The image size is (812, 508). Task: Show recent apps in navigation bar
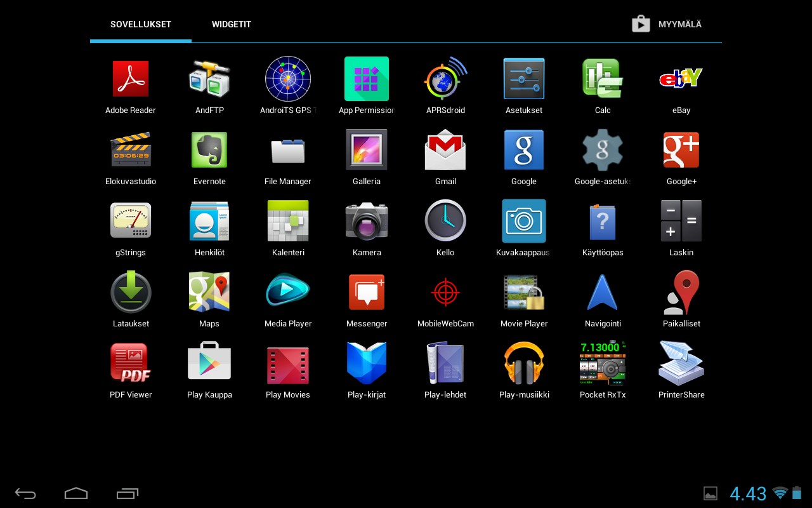click(127, 493)
